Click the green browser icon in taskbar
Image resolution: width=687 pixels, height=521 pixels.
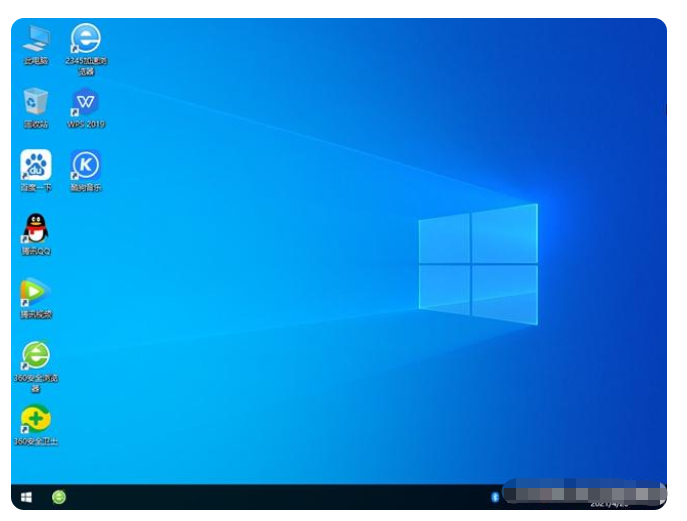click(59, 497)
